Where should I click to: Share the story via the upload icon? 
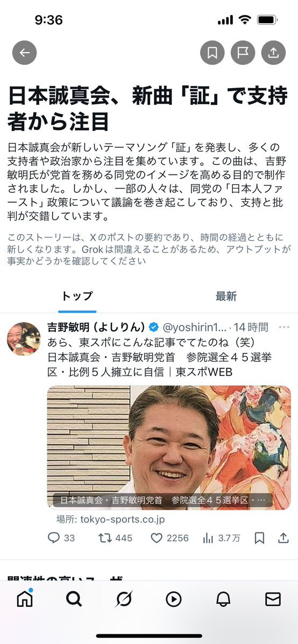click(273, 53)
